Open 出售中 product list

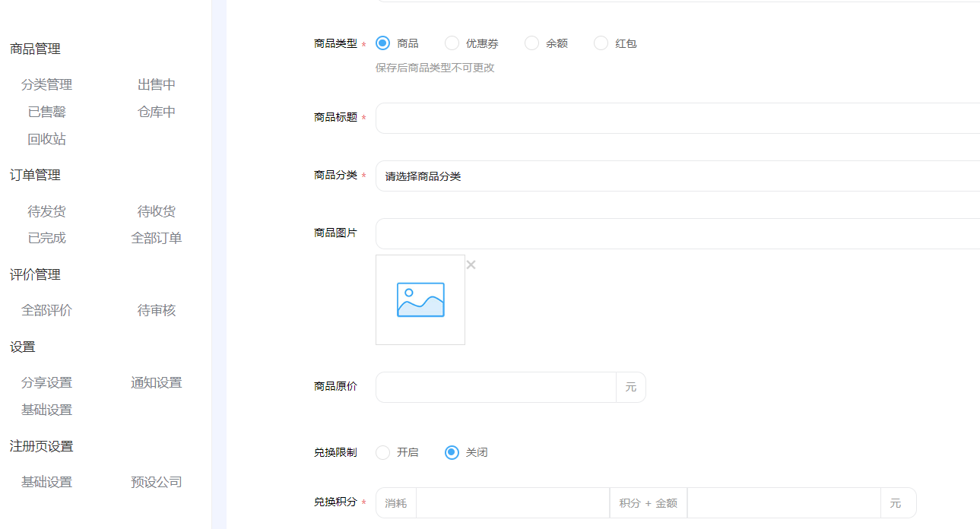click(x=157, y=84)
